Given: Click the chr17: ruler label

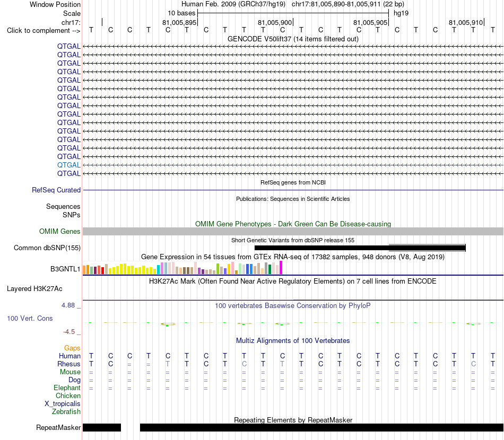Looking at the screenshot, I should 71,22.
